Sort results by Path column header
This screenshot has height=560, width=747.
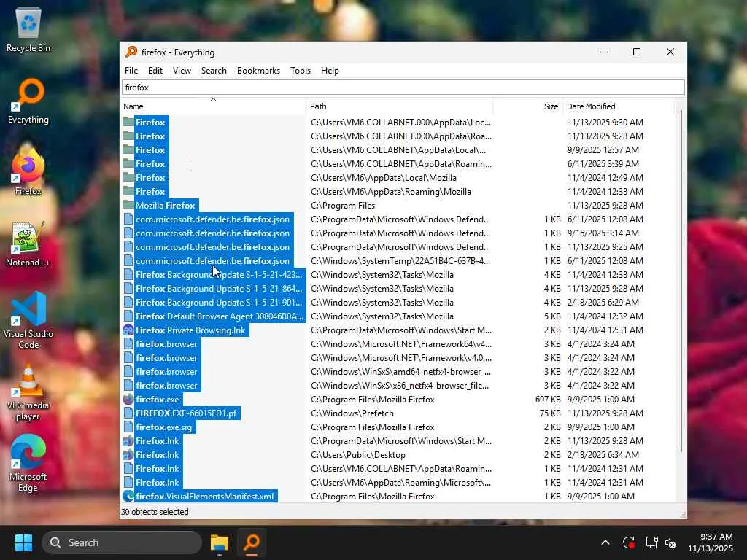pos(400,106)
